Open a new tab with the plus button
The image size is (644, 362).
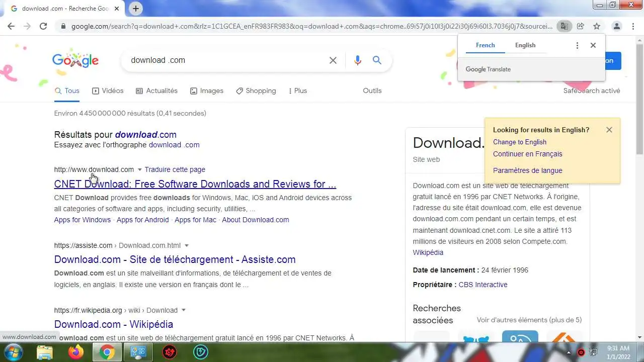[x=136, y=8]
